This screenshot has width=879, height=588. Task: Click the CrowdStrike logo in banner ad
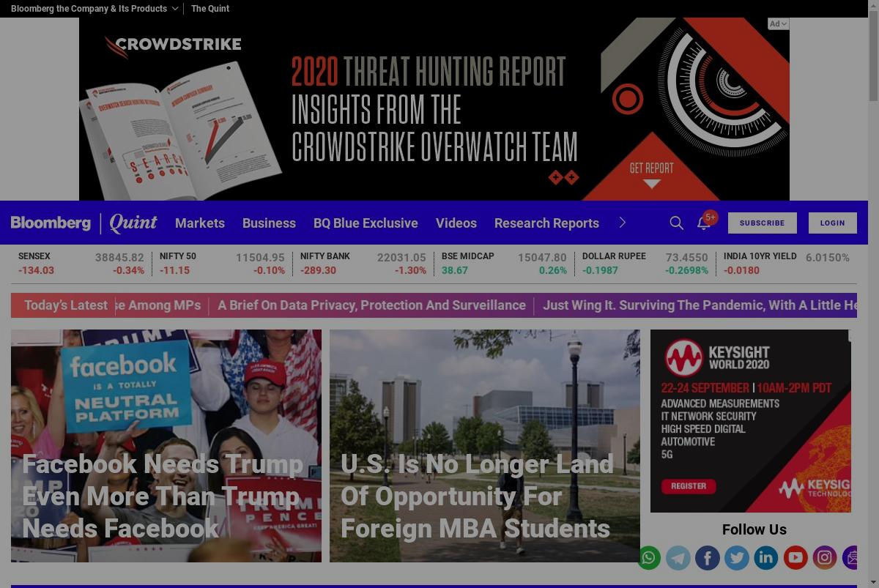coord(173,45)
